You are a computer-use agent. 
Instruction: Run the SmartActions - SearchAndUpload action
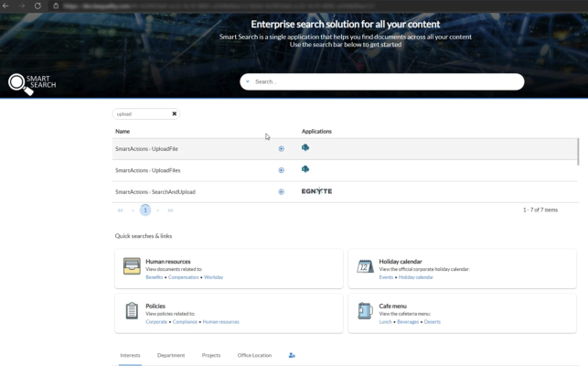pos(281,192)
